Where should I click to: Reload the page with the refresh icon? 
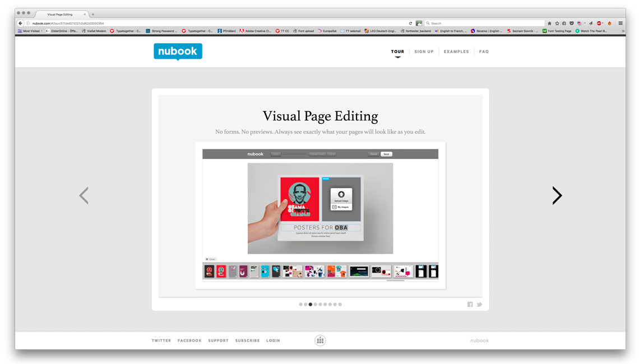point(410,23)
